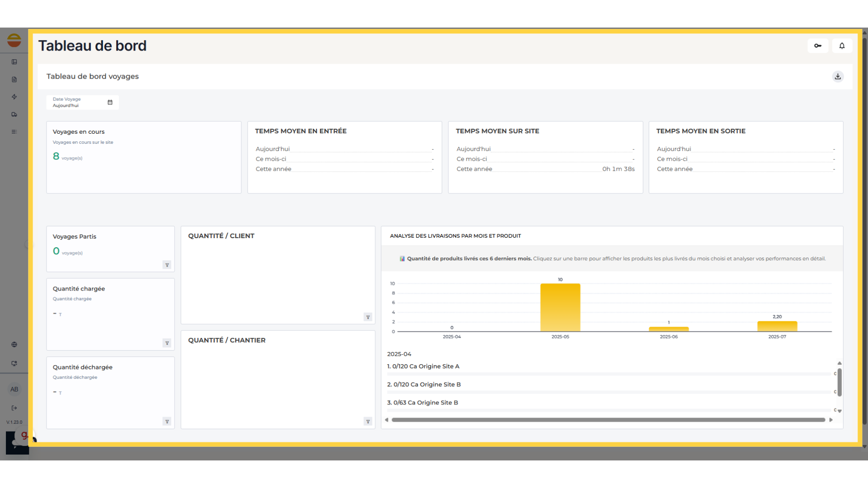
Task: Download the voyages dashboard report
Action: point(838,76)
